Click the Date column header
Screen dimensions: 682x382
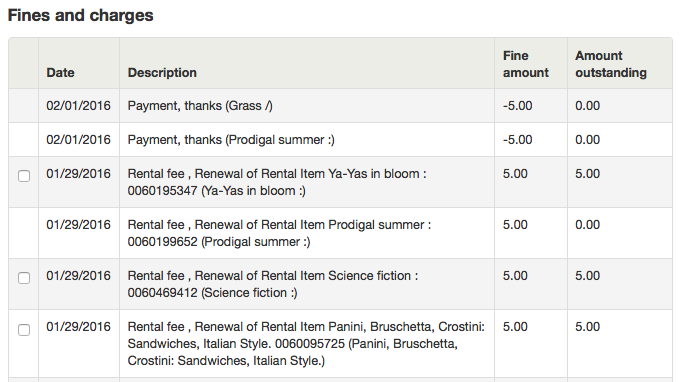coord(60,73)
